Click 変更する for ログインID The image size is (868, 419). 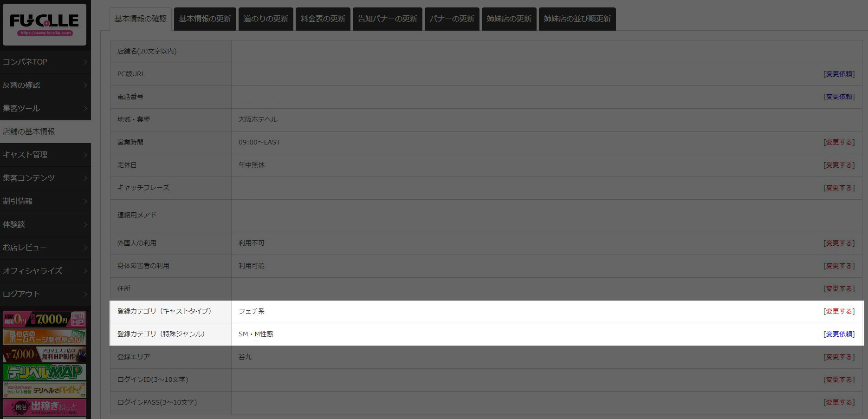click(x=839, y=380)
